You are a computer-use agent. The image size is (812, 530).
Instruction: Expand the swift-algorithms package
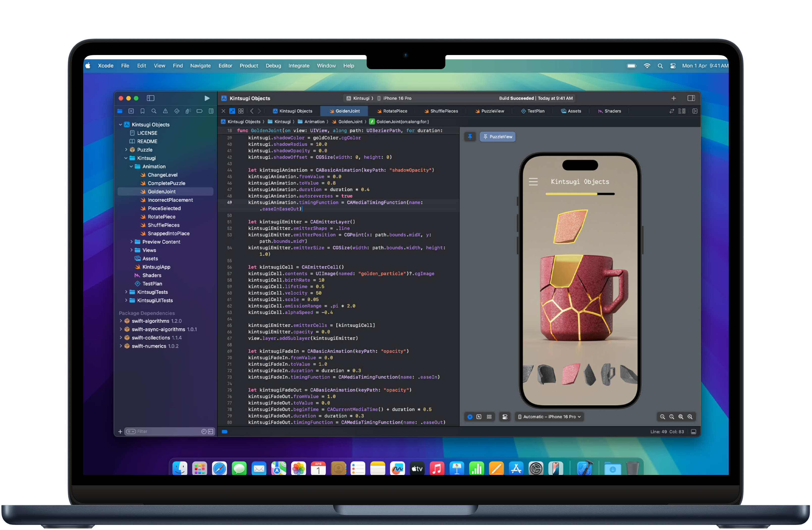click(121, 321)
